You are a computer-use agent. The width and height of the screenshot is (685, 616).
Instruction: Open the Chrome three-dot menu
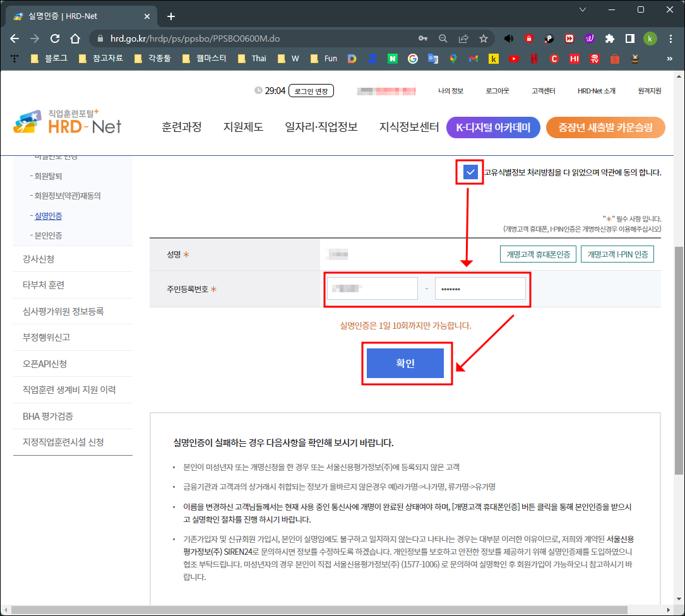point(671,38)
